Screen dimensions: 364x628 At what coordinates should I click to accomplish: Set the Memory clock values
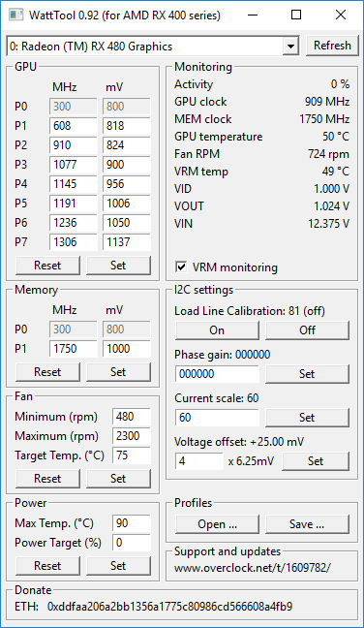tap(118, 372)
